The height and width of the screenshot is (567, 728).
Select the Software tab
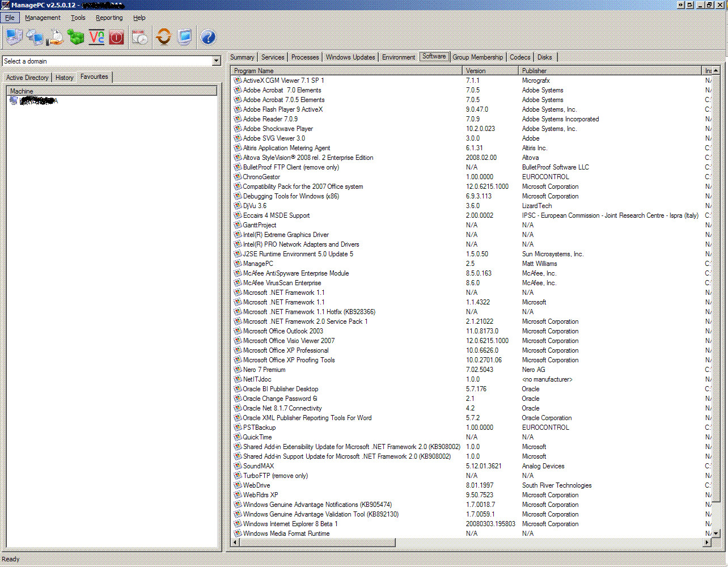(434, 56)
